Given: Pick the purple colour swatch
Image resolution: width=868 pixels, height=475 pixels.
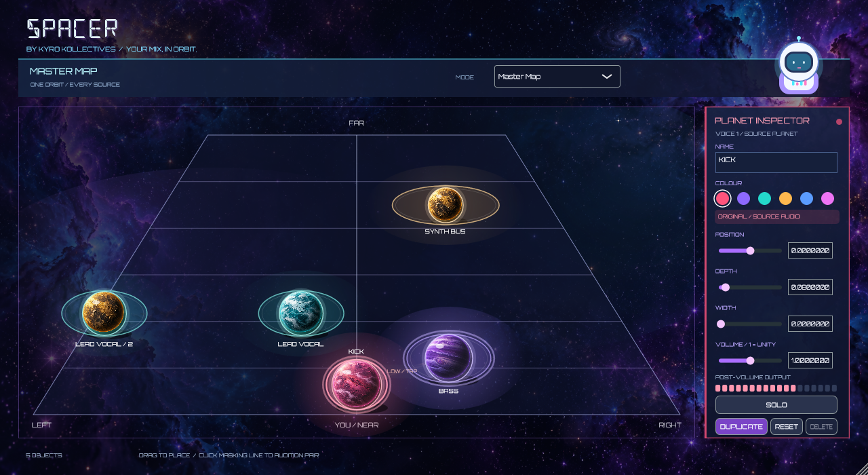Looking at the screenshot, I should coord(743,199).
